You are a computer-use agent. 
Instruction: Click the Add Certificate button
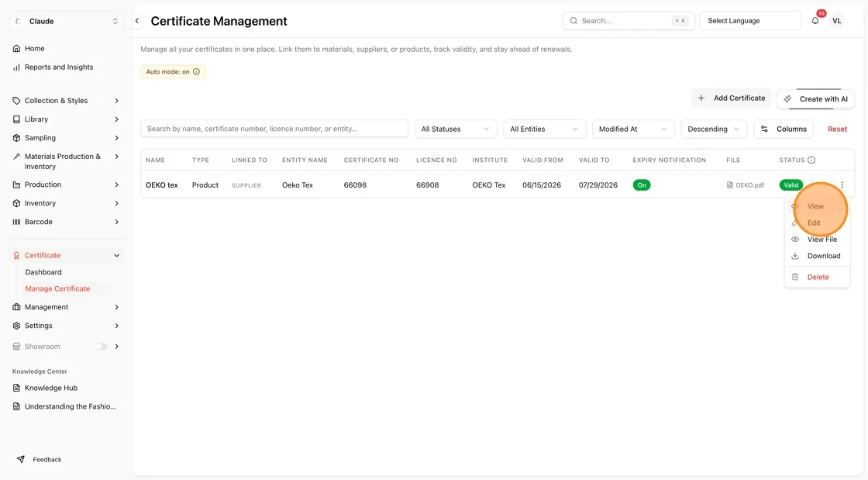732,98
